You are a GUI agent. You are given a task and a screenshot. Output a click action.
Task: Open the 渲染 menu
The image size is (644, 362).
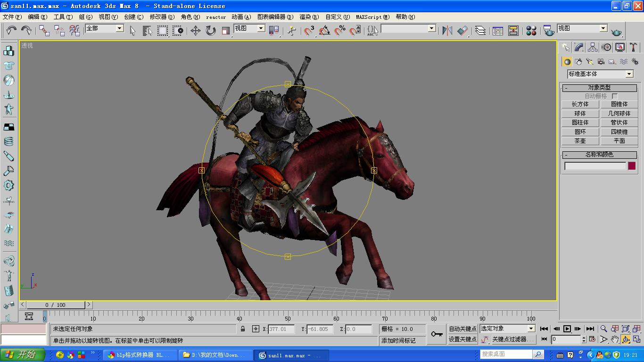(x=309, y=16)
